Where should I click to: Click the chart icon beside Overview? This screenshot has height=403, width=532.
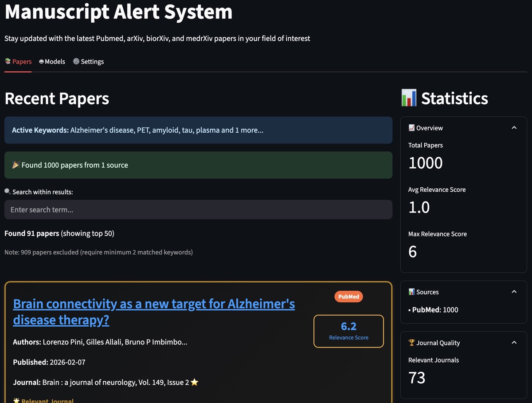pos(411,128)
